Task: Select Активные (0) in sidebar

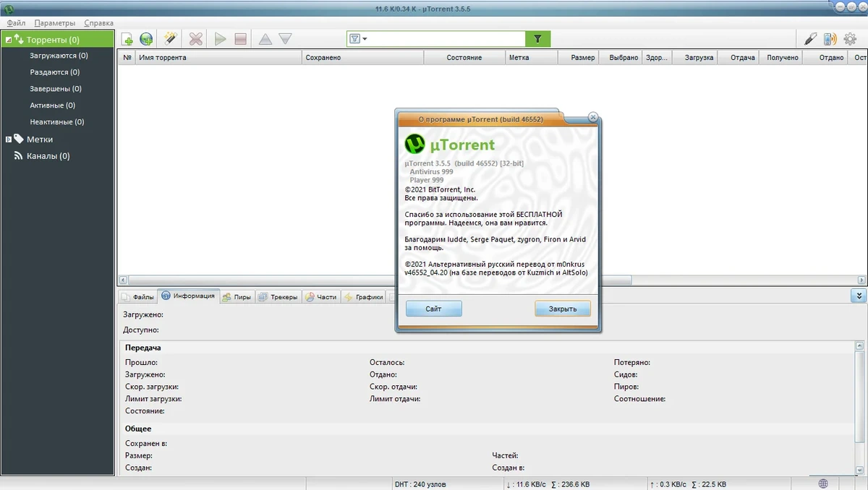Action: (x=53, y=106)
